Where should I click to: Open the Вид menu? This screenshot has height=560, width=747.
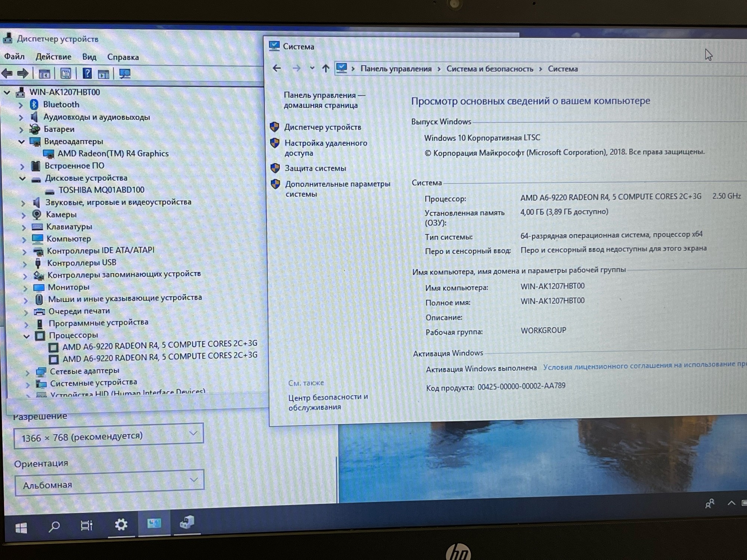89,57
